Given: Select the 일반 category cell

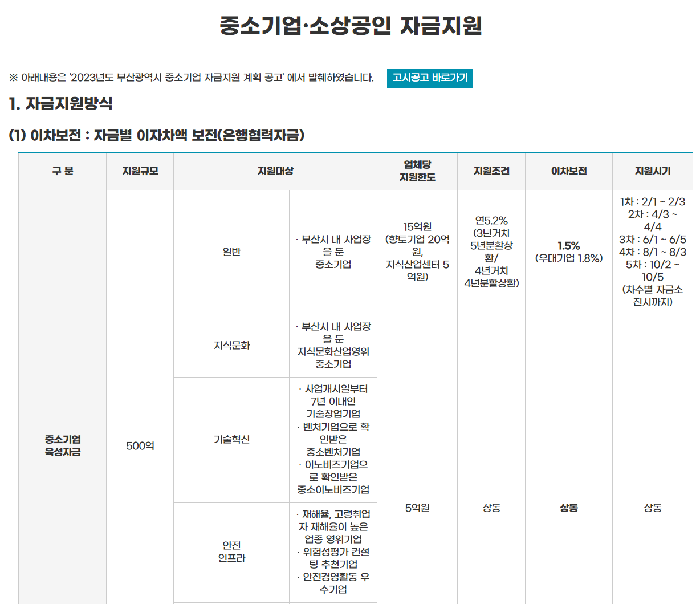Looking at the screenshot, I should pyautogui.click(x=231, y=251).
